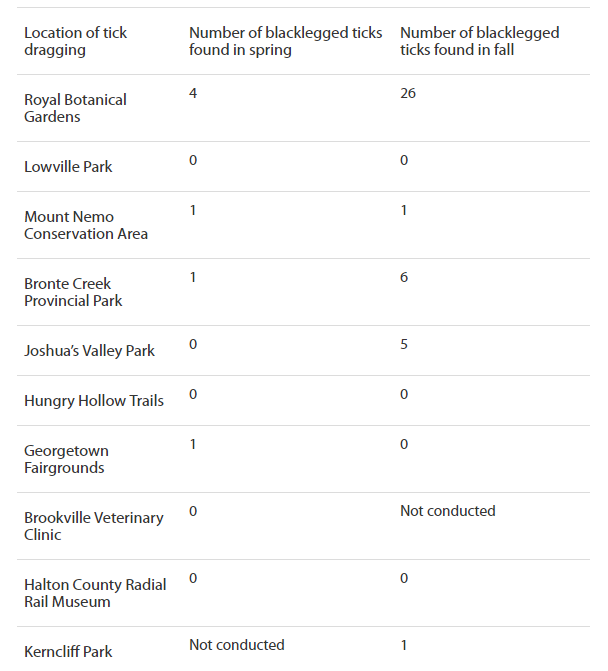Click the fall value 6 for Bronte Creek

coord(404,277)
